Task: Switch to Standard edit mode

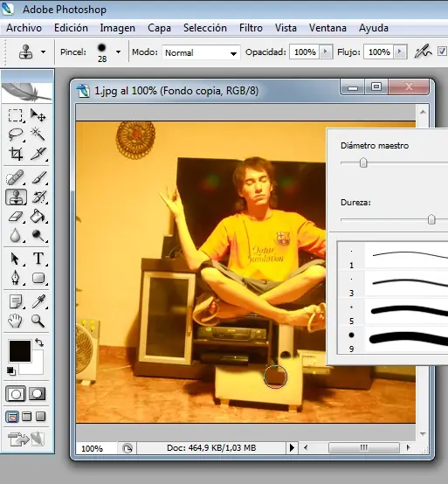Action: tap(16, 393)
